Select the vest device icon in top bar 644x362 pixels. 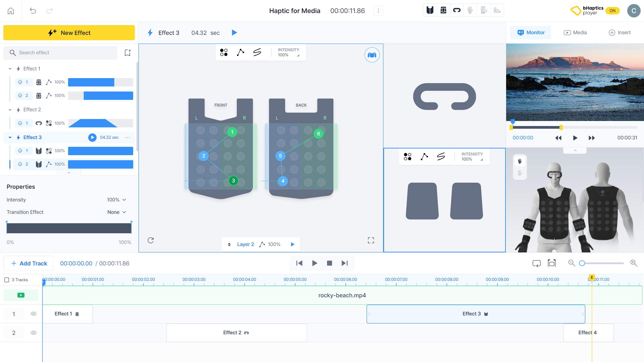click(430, 10)
